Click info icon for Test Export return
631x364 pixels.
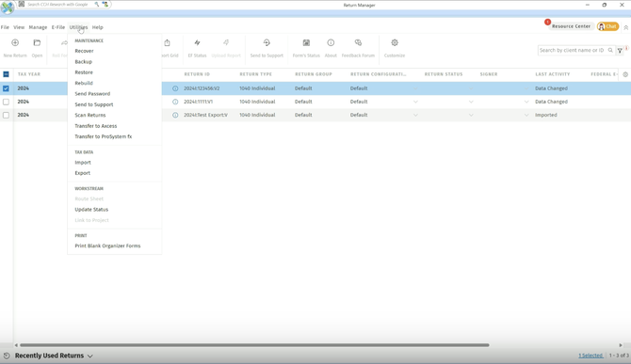click(175, 115)
